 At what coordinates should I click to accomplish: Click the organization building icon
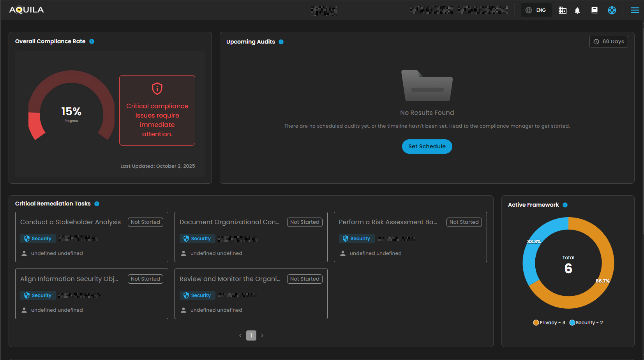[x=562, y=11]
